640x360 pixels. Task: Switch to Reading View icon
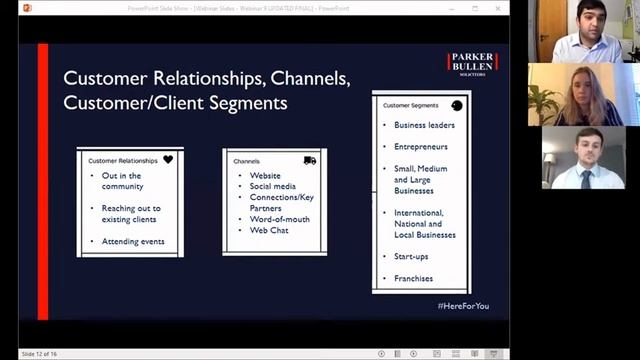coord(474,354)
